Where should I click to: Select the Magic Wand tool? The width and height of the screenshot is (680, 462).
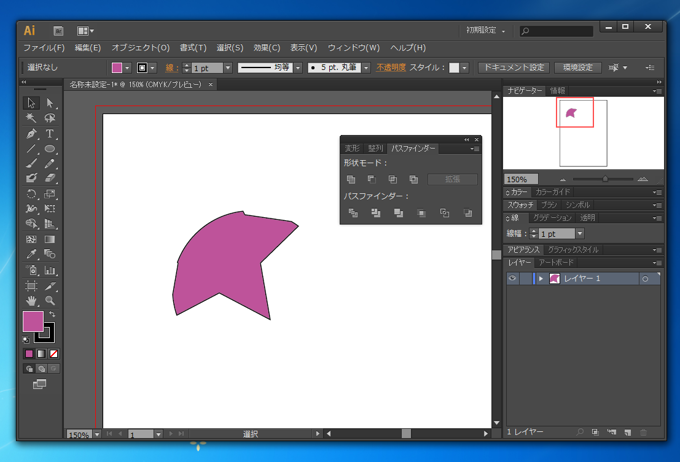tap(31, 118)
